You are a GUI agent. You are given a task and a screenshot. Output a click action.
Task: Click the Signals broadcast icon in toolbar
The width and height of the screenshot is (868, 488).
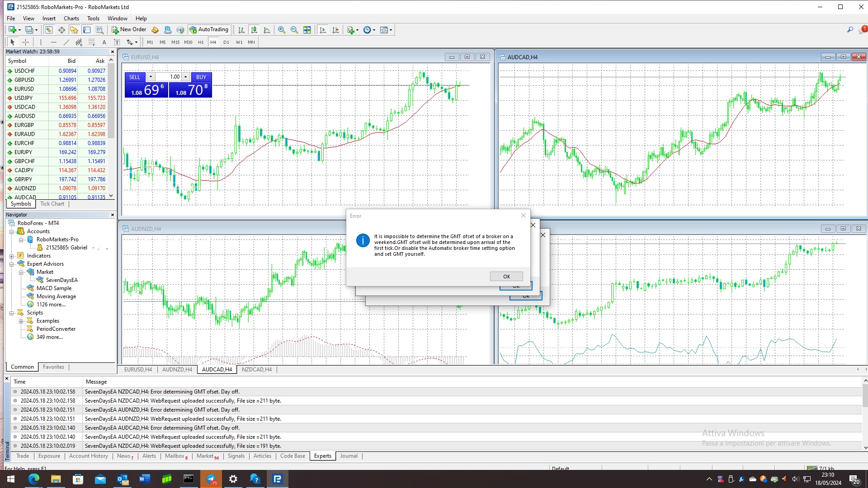(180, 30)
